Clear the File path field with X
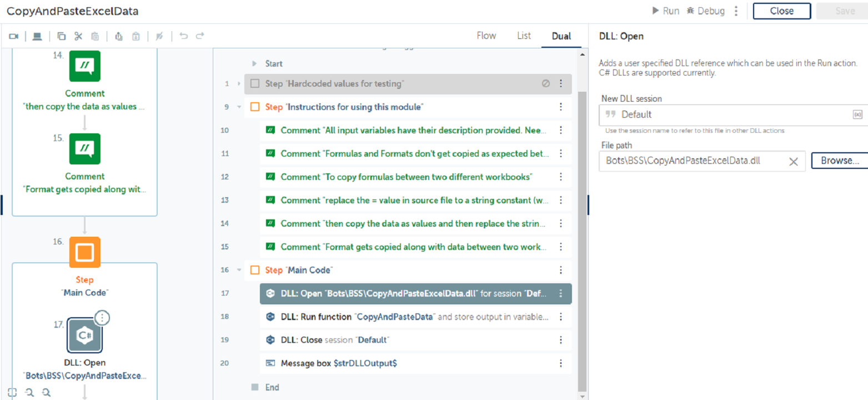Viewport: 868px width, 400px height. (x=794, y=161)
